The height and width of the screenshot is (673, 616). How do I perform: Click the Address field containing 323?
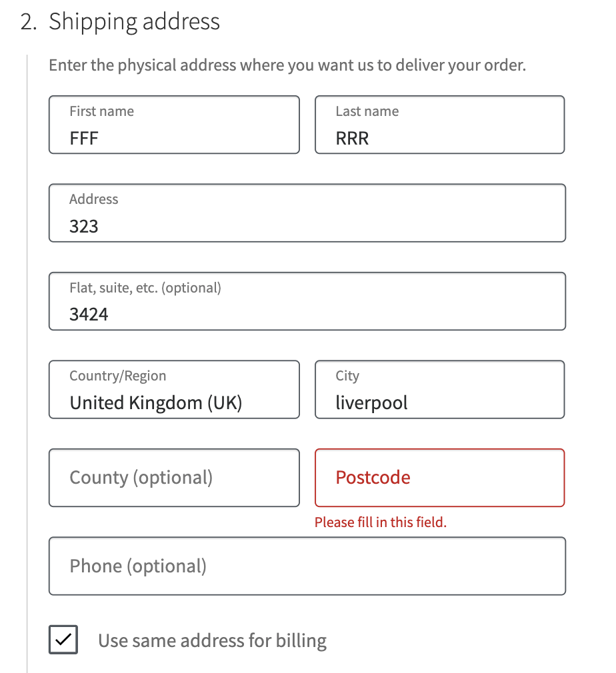[x=307, y=213]
